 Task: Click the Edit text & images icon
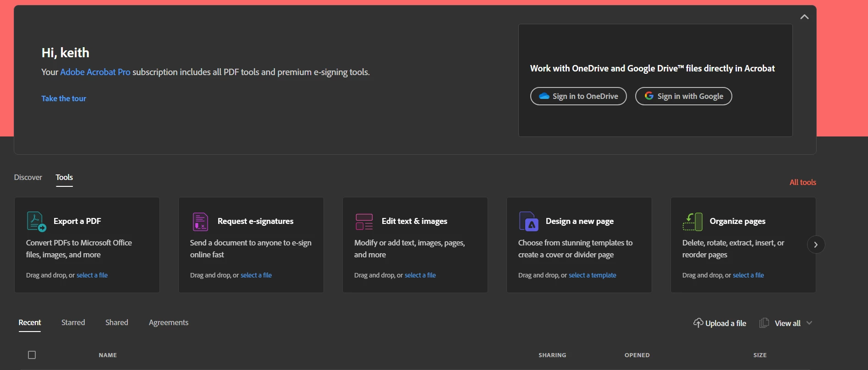tap(364, 222)
